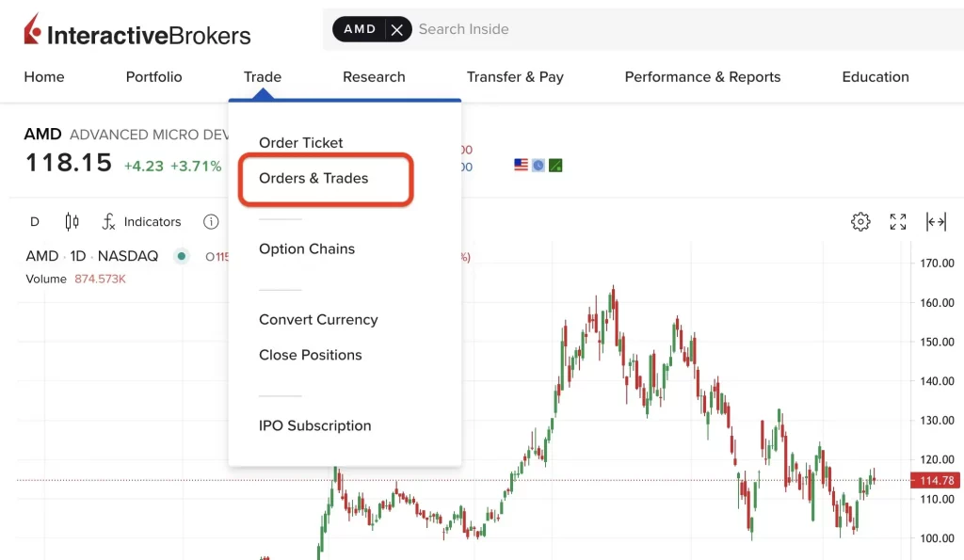
Task: Go to the Portfolio tab
Action: click(153, 77)
